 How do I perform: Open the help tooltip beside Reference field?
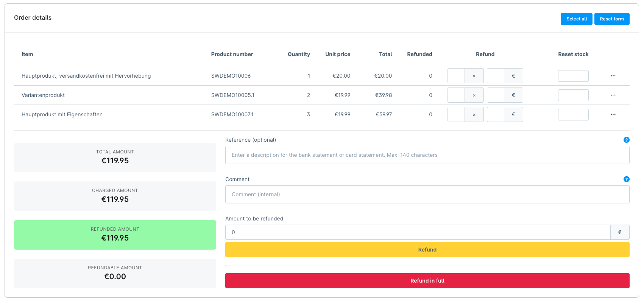point(626,140)
